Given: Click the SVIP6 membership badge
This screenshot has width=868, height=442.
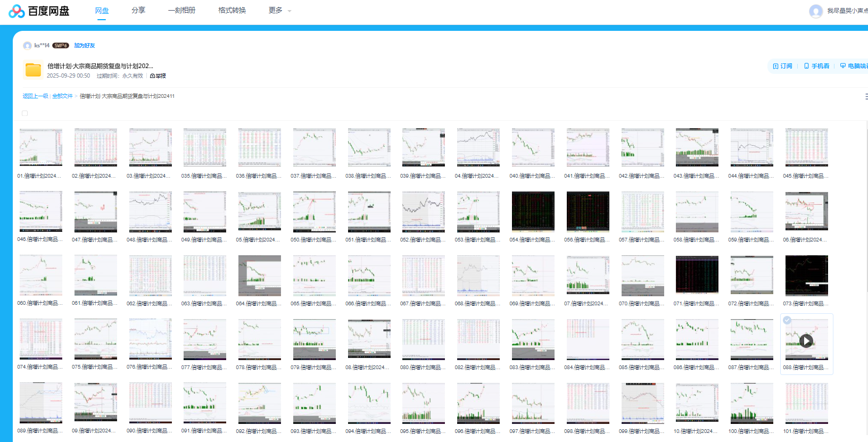Looking at the screenshot, I should [x=61, y=46].
